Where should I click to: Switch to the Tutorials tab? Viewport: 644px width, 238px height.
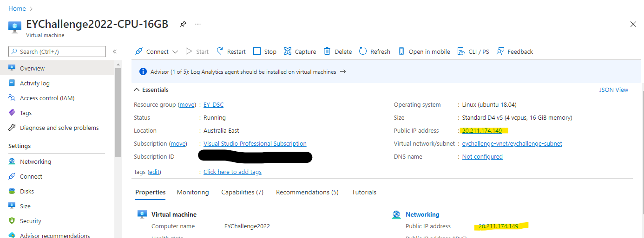click(364, 192)
